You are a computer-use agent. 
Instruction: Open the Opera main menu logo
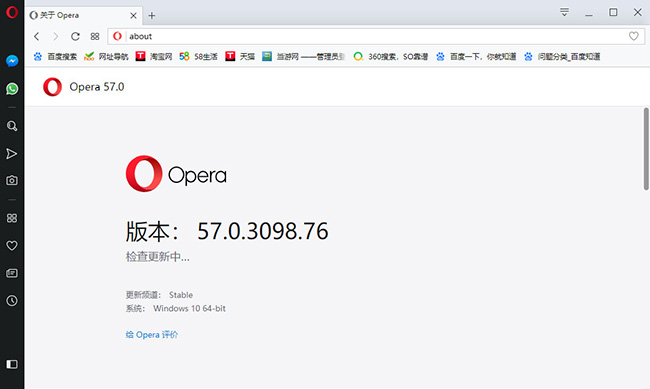[x=12, y=12]
